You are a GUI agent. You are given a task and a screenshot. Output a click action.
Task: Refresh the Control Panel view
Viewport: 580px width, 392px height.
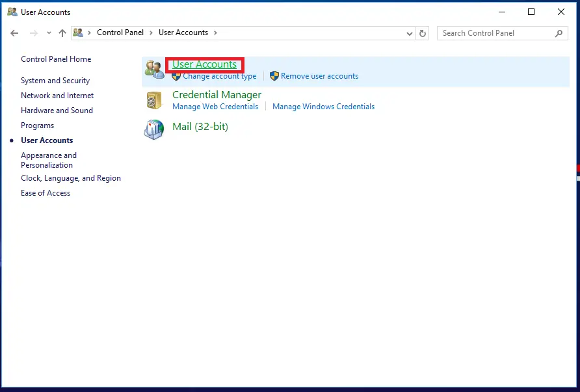pyautogui.click(x=423, y=33)
